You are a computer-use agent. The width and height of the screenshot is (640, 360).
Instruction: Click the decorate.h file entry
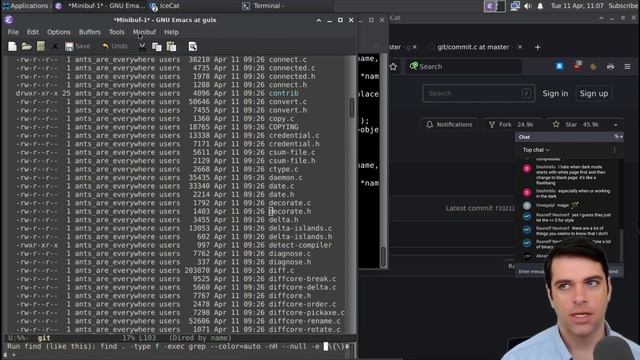[x=290, y=211]
